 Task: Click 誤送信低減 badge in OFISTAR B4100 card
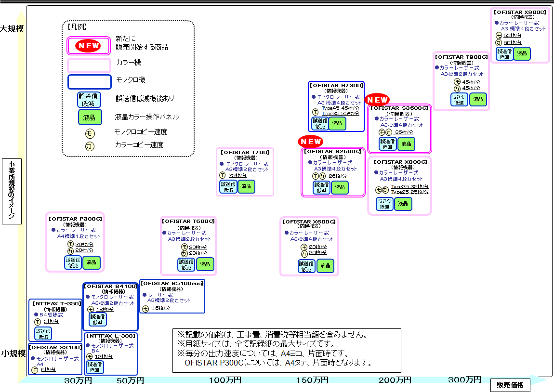(97, 320)
